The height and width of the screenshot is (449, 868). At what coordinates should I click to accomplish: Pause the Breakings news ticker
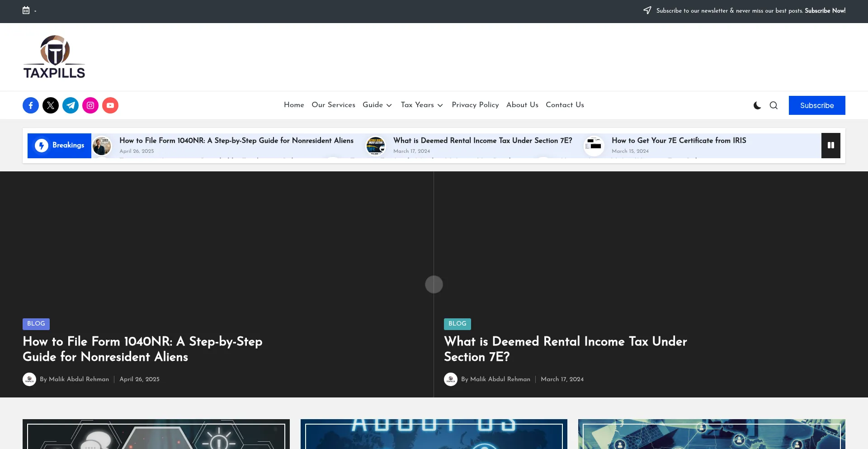pos(830,145)
